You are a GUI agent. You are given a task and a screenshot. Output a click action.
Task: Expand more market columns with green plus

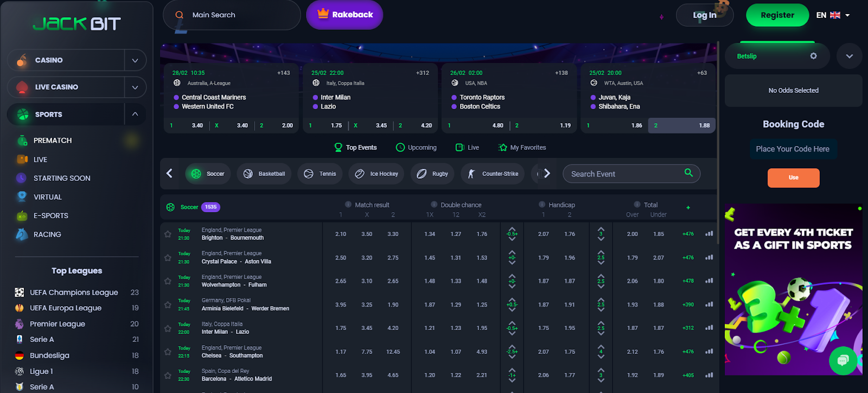click(x=688, y=207)
